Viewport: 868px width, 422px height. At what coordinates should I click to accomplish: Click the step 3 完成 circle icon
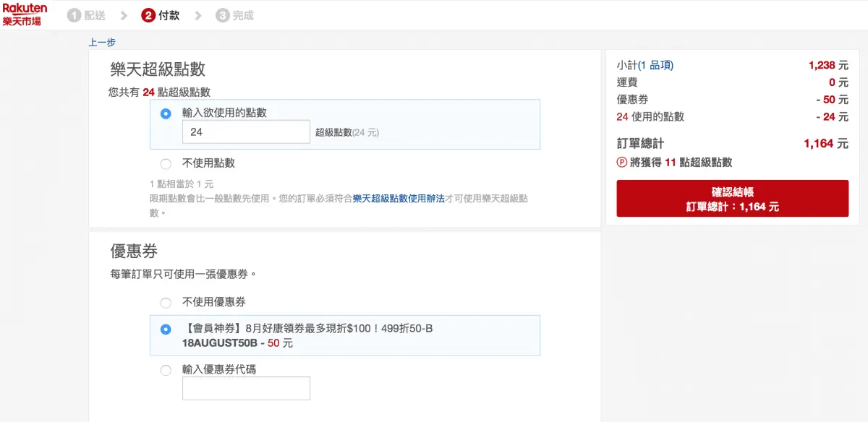pos(223,16)
